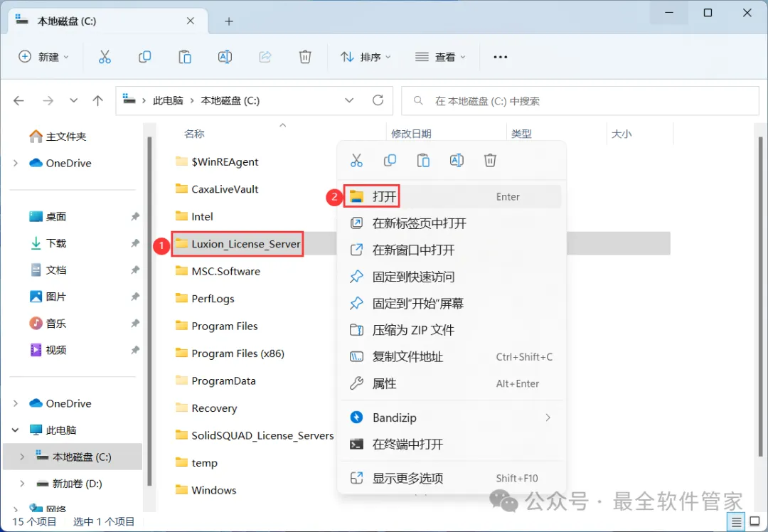Unpin 视频 using its pin icon
768x532 pixels.
[135, 350]
